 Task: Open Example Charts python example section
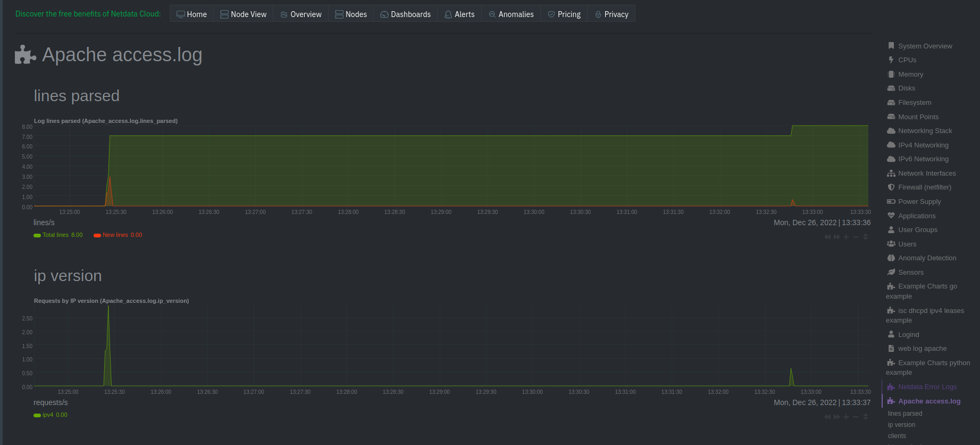coord(928,368)
